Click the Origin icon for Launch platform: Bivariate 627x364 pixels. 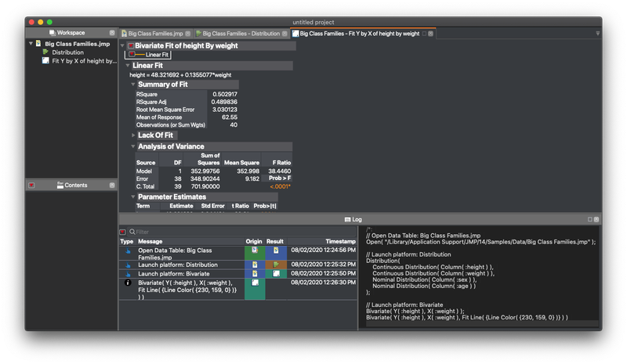point(254,273)
